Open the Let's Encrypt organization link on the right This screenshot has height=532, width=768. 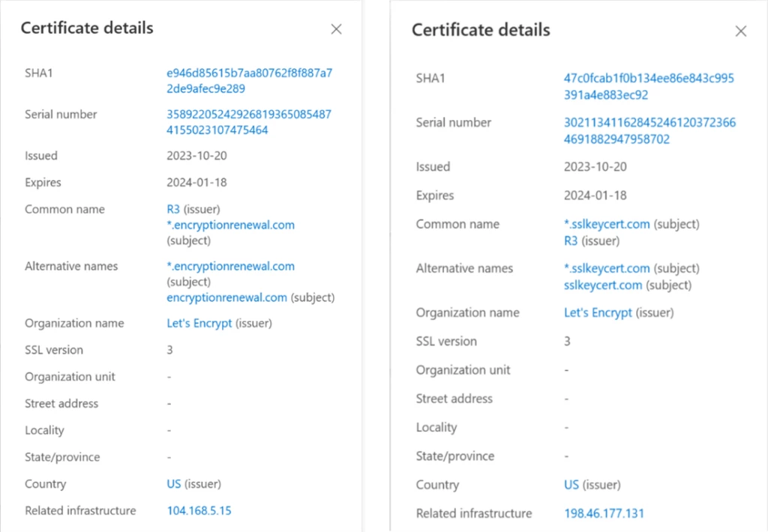click(x=598, y=312)
